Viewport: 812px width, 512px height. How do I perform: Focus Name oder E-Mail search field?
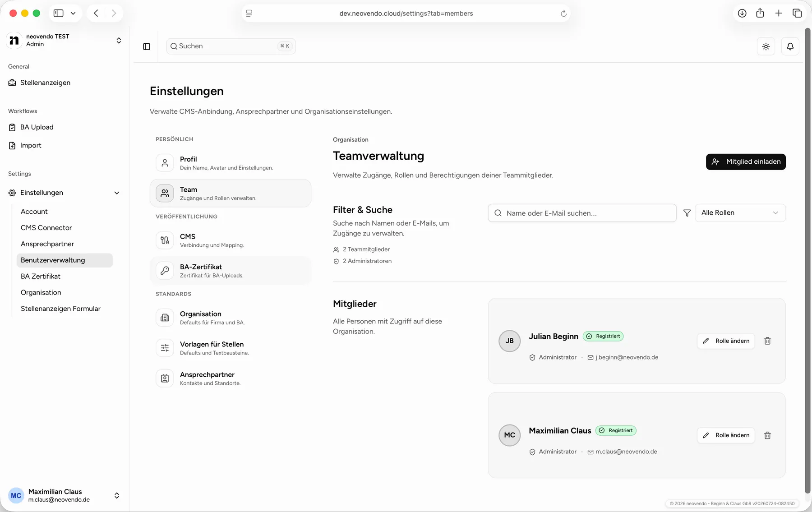582,213
